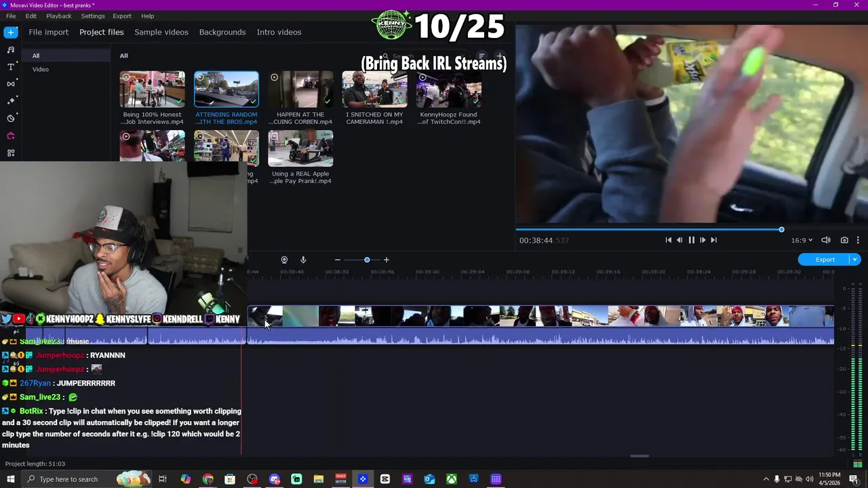Switch to the Intro videos tab
This screenshot has width=868, height=488.
click(x=279, y=32)
